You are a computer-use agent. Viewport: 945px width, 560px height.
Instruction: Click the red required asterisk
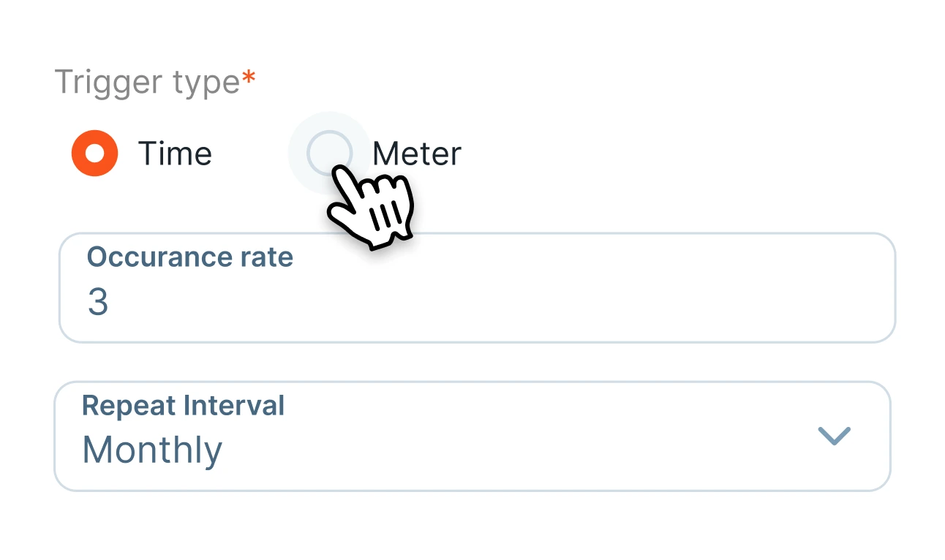tap(249, 77)
